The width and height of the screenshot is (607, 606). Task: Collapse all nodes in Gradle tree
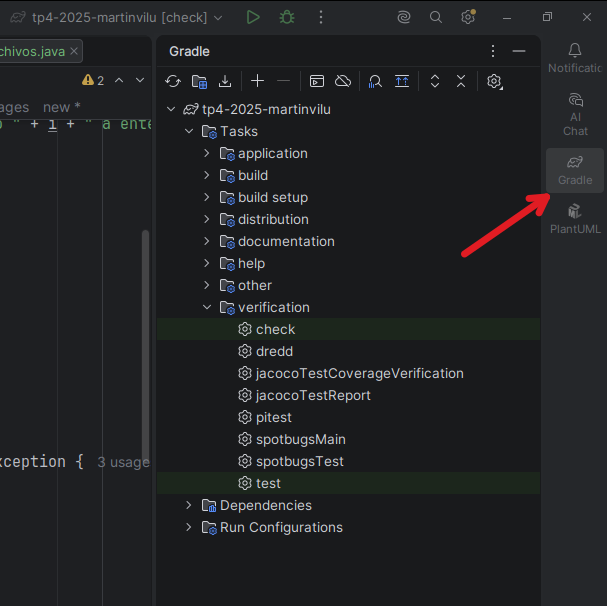click(x=461, y=81)
